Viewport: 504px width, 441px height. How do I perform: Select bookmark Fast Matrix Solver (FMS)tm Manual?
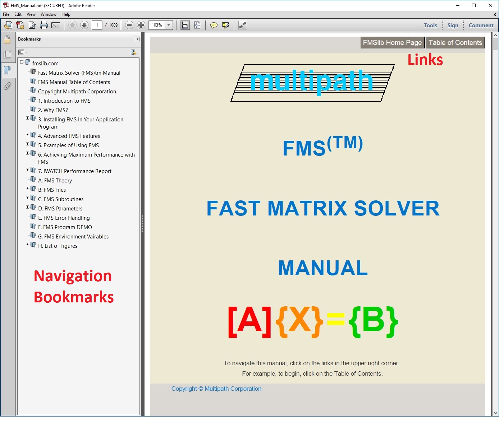tap(79, 73)
